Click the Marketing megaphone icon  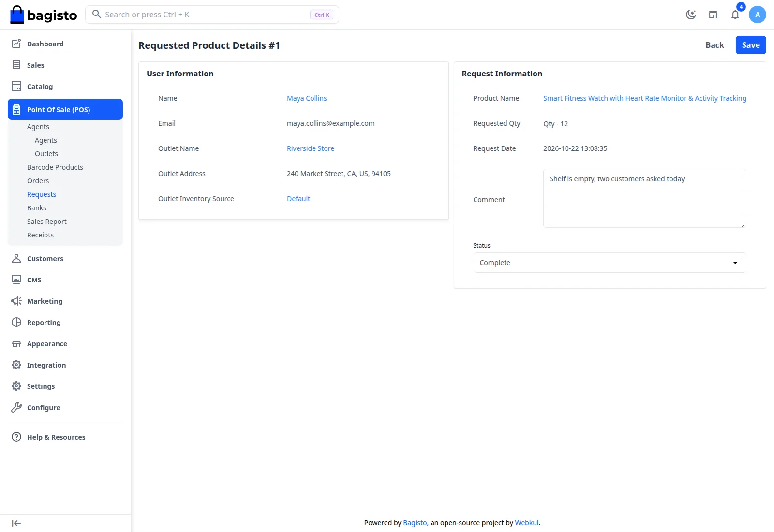point(16,301)
